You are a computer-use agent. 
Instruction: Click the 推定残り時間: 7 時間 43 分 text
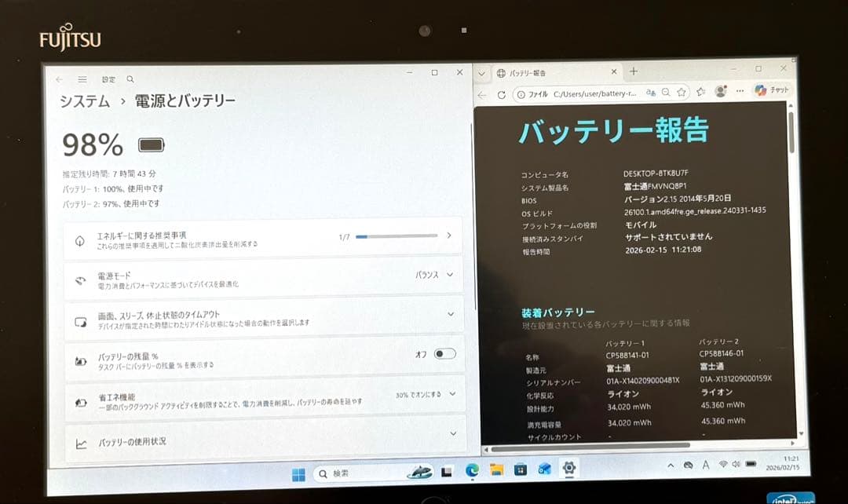tap(109, 174)
